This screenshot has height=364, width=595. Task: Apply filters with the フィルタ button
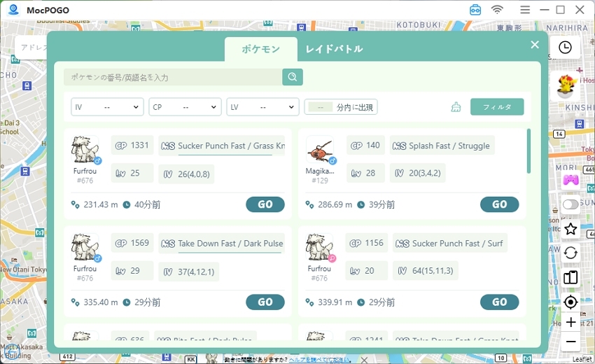tap(497, 107)
